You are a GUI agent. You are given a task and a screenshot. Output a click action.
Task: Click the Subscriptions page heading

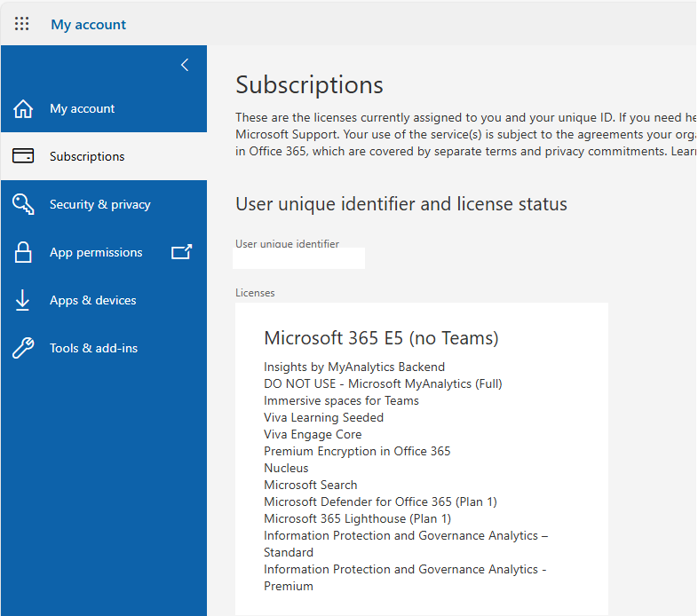click(309, 84)
